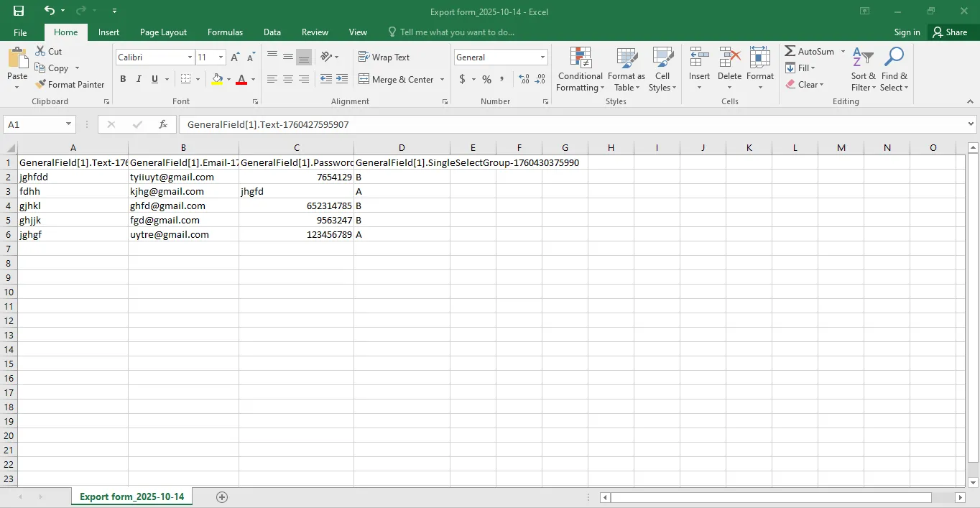Select cell with tyiiuyt@gmail.com
This screenshot has height=508, width=980.
tap(183, 177)
